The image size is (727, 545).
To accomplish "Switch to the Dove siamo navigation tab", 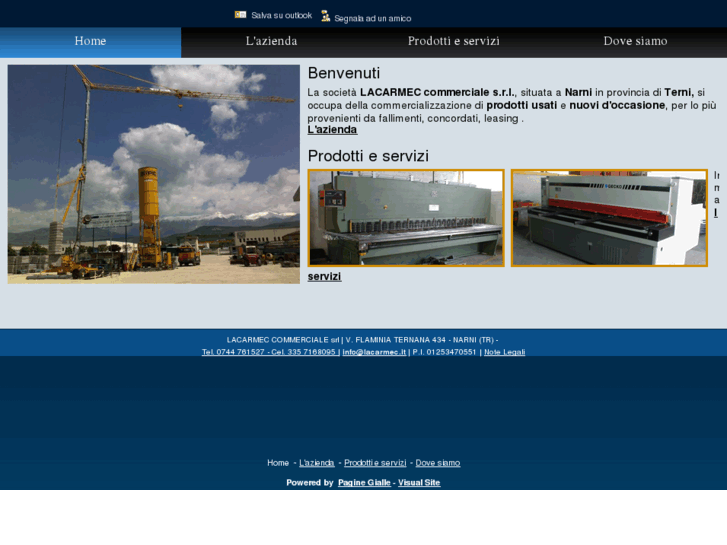I will [636, 42].
